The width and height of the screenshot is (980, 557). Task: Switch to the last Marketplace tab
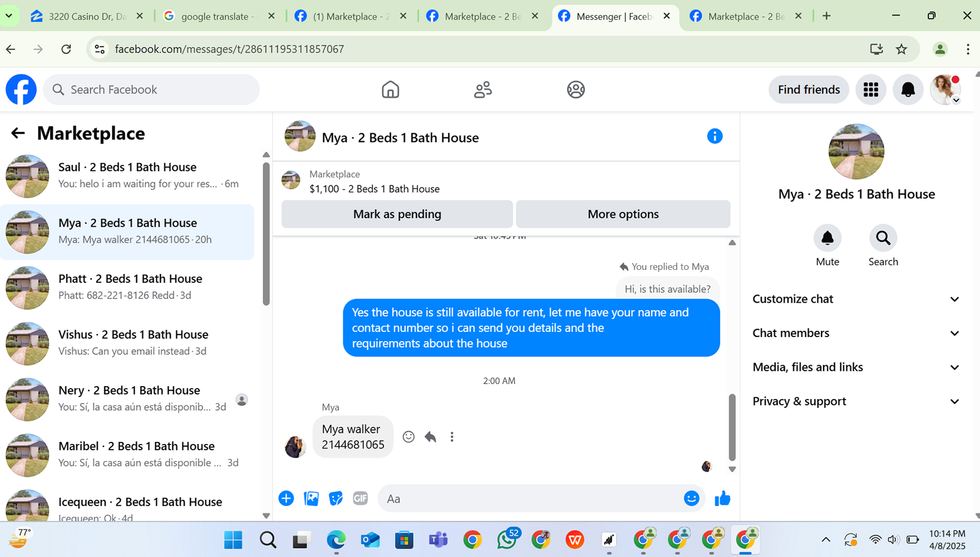(745, 16)
